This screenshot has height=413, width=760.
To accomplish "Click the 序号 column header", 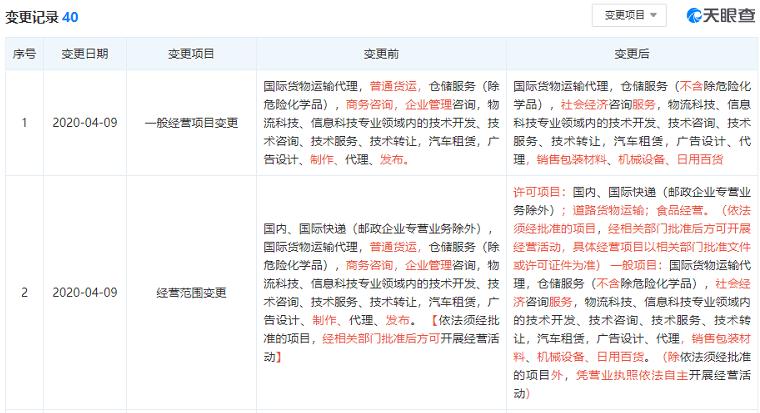I will tap(24, 54).
